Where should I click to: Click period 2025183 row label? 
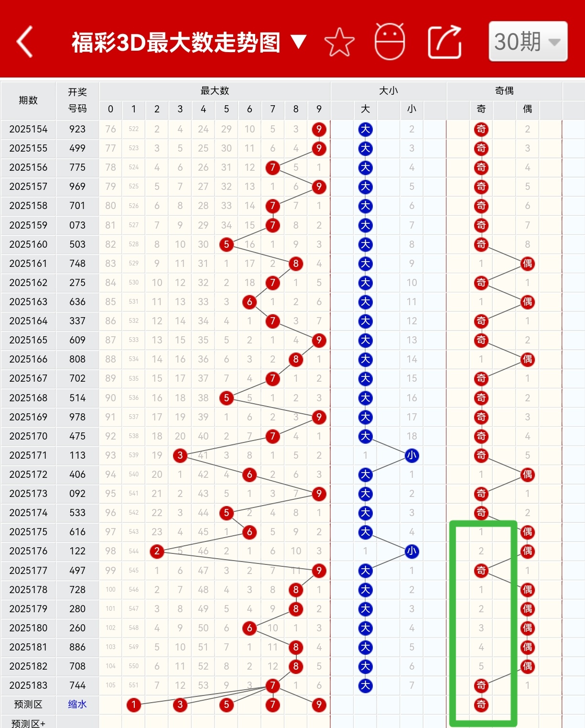[x=28, y=685]
